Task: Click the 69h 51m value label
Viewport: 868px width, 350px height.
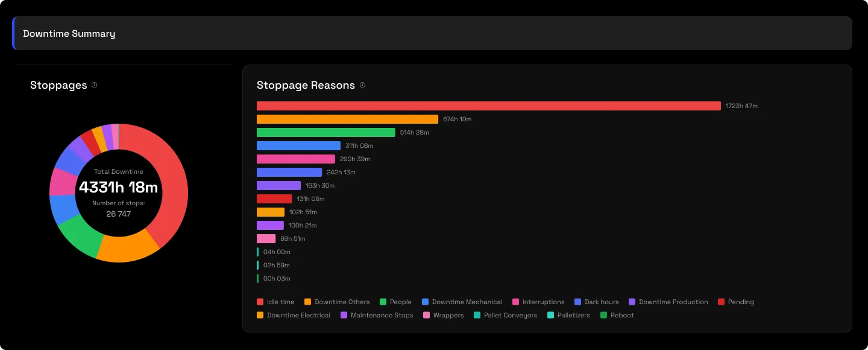Action: pos(294,238)
